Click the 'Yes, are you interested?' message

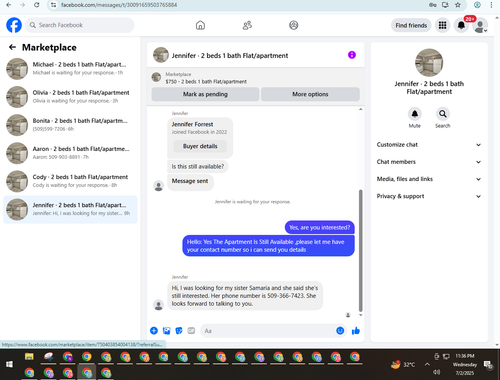coord(320,227)
